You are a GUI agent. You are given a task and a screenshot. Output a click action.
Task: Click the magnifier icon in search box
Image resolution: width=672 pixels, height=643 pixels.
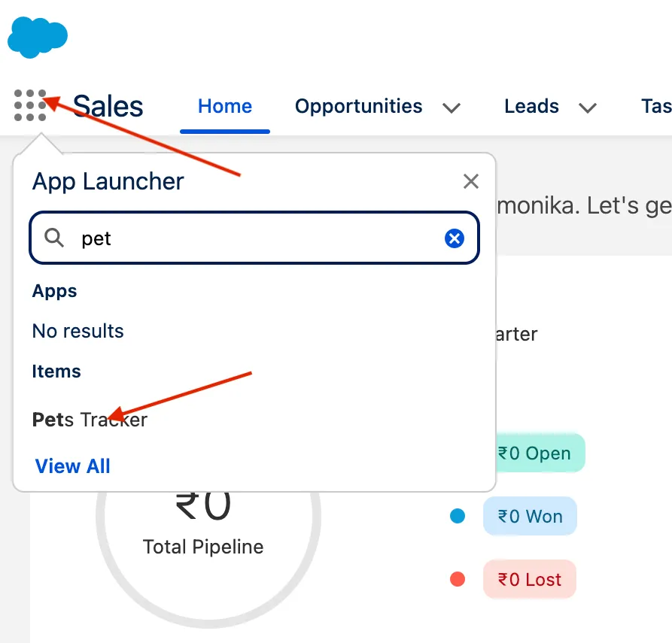click(54, 238)
